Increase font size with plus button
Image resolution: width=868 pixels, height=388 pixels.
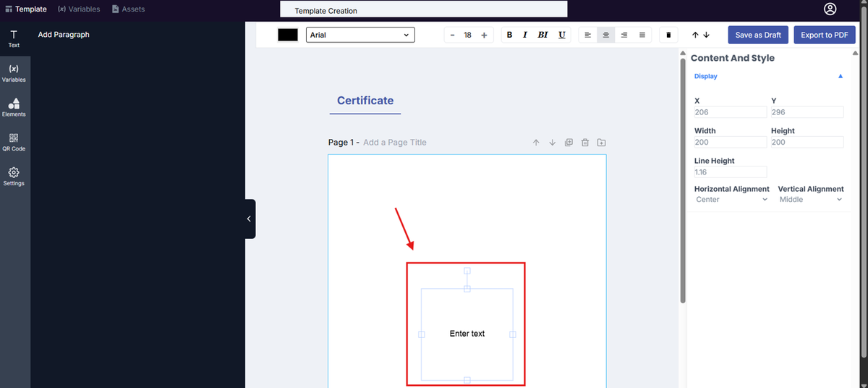click(484, 35)
